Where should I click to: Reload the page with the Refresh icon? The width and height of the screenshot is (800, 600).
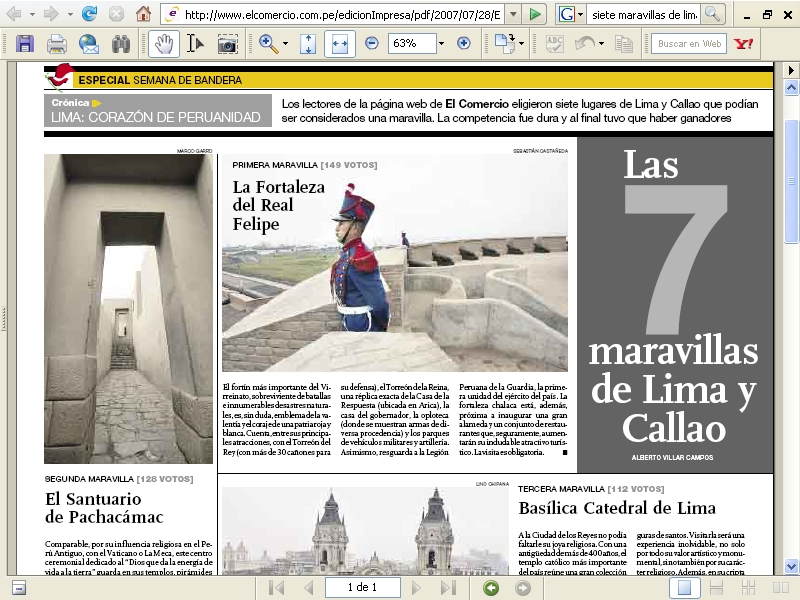pyautogui.click(x=90, y=14)
